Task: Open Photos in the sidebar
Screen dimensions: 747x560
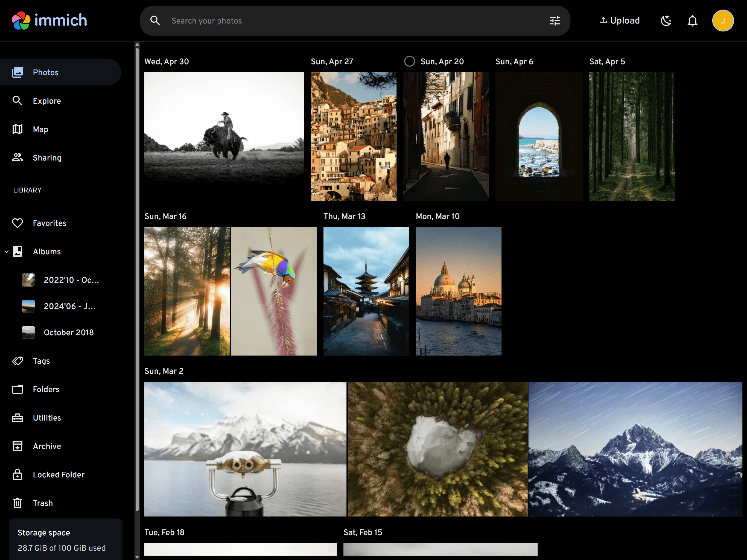Action: 60,72
